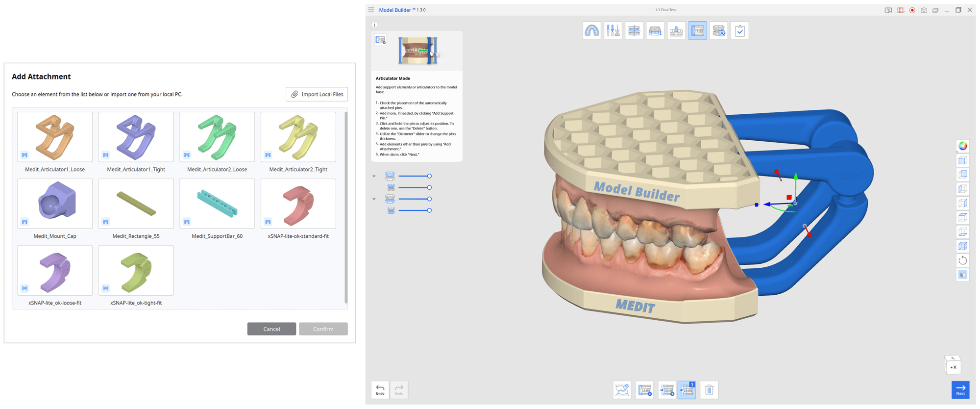Click the color wheel icon on right sidebar
The width and height of the screenshot is (980, 409).
click(x=962, y=146)
